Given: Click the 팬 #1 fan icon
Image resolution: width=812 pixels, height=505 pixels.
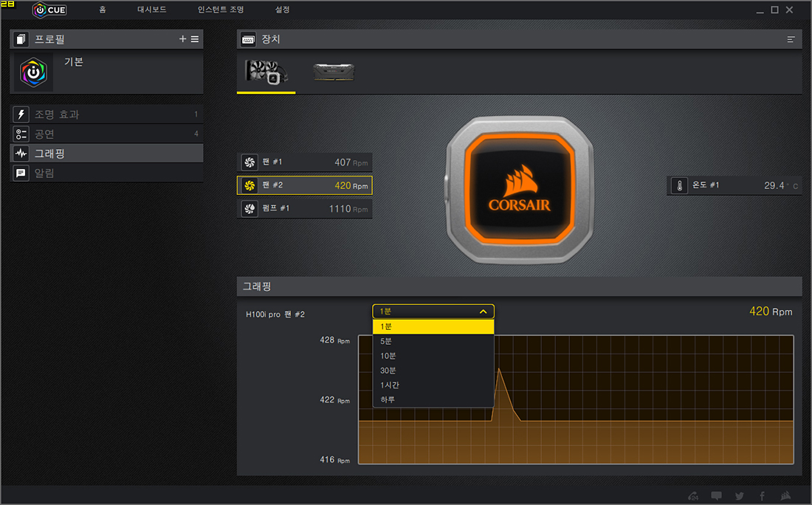Looking at the screenshot, I should 250,162.
